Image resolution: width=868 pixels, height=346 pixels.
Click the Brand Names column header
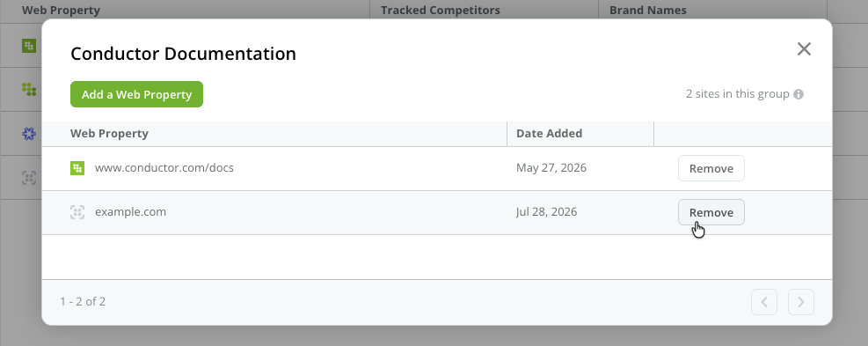647,10
